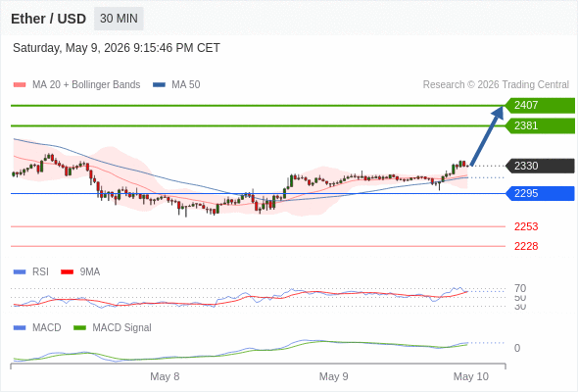This screenshot has width=578, height=392.
Task: Click the May 8 date axis label
Action: pos(165,376)
